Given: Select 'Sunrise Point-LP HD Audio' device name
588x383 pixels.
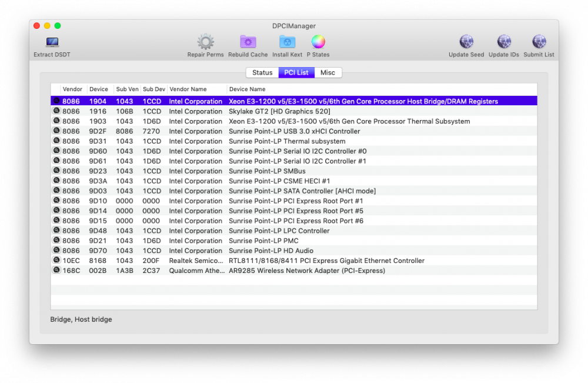Looking at the screenshot, I should (x=270, y=251).
